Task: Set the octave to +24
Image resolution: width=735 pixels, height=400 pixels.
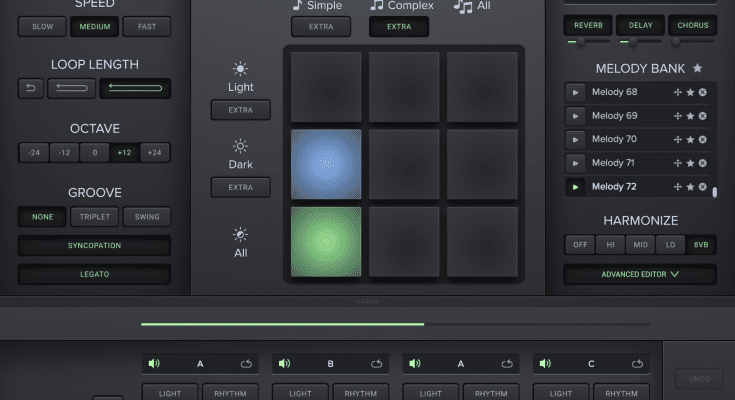Action: coord(155,153)
